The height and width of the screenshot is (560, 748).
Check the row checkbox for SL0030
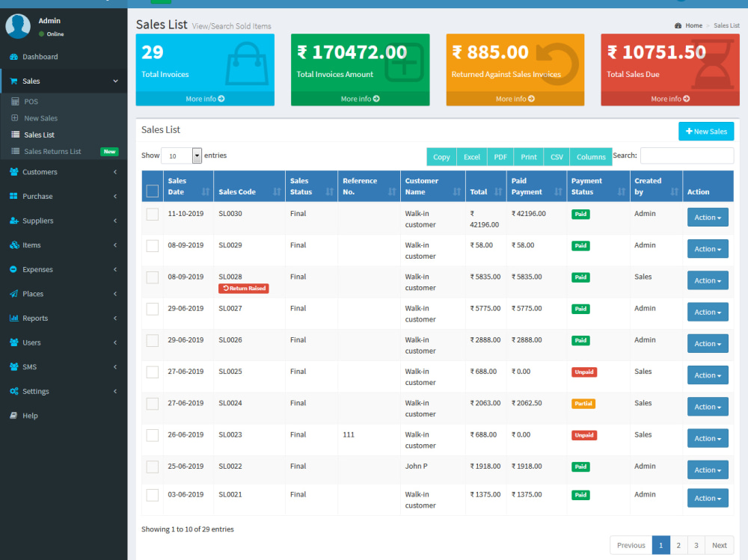pos(153,214)
